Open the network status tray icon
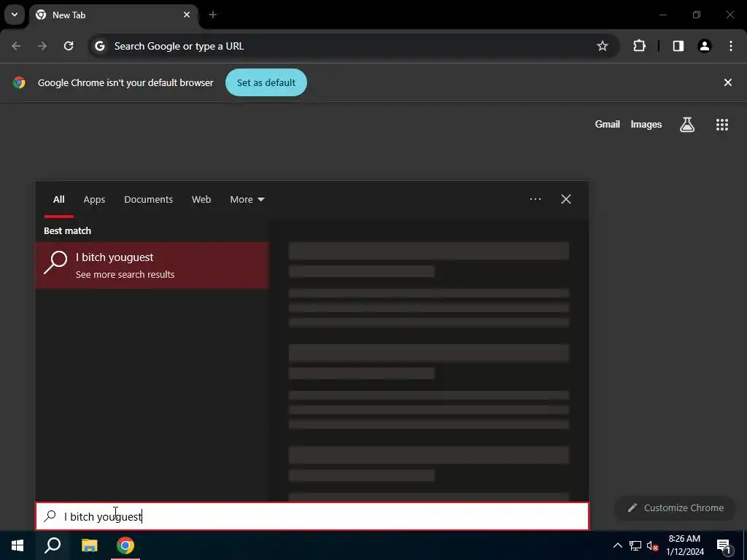The width and height of the screenshot is (747, 560). pos(635,545)
